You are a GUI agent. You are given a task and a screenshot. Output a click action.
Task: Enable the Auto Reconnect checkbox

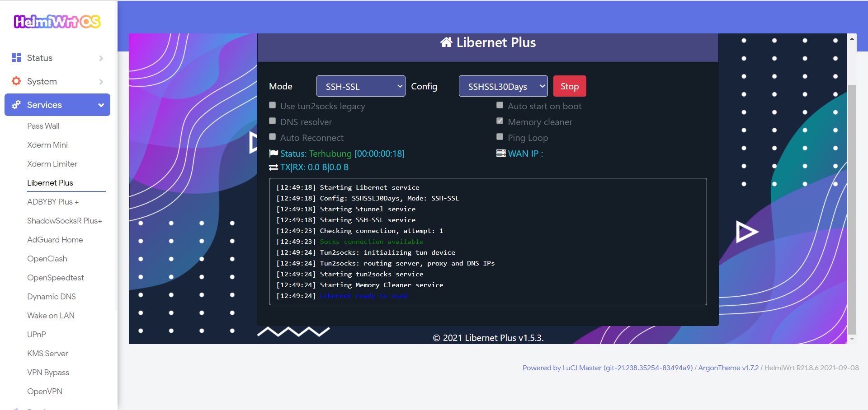272,137
